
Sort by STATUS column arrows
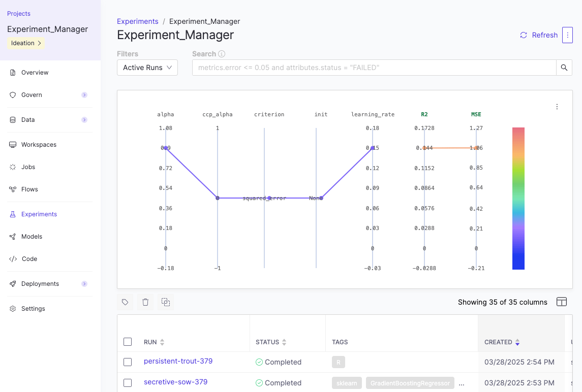click(284, 342)
